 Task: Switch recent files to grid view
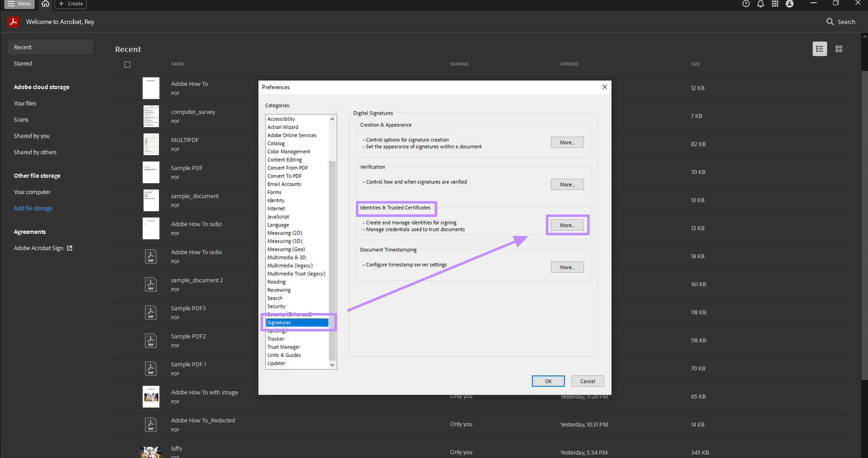click(839, 49)
